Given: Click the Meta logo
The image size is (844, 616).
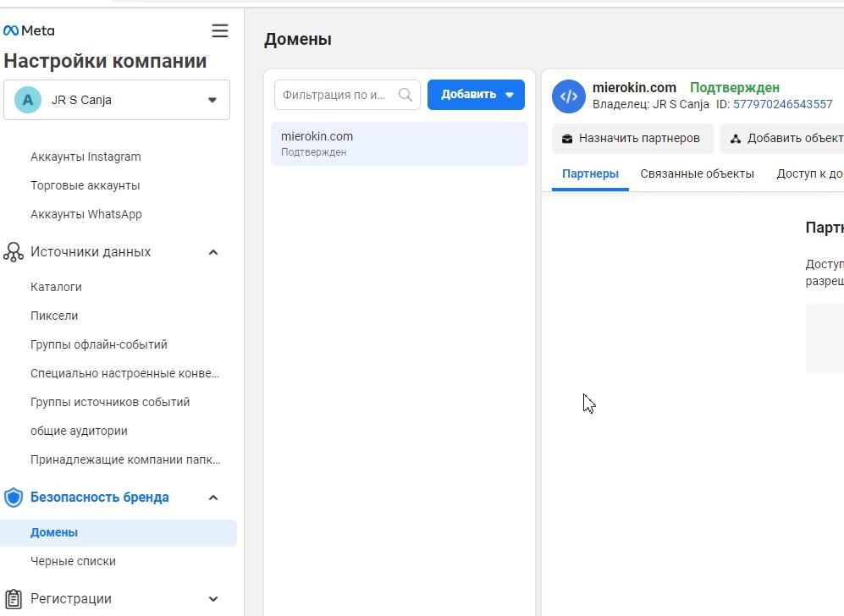Looking at the screenshot, I should pos(29,30).
